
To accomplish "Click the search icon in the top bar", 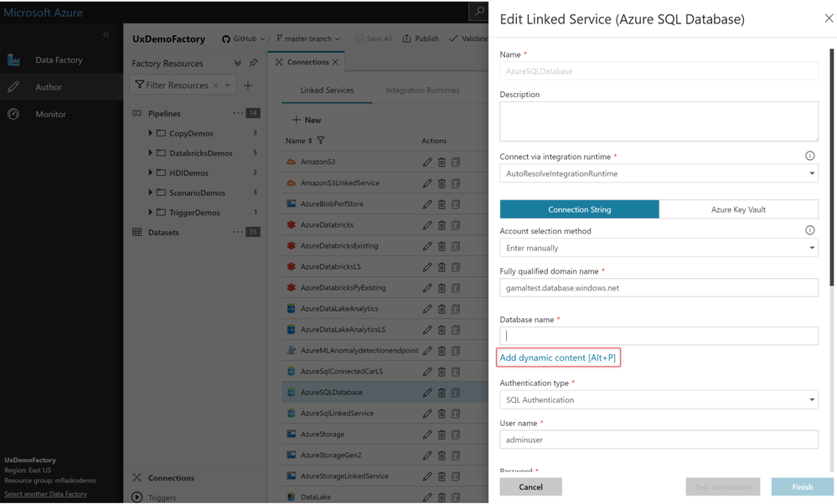I will click(x=479, y=12).
